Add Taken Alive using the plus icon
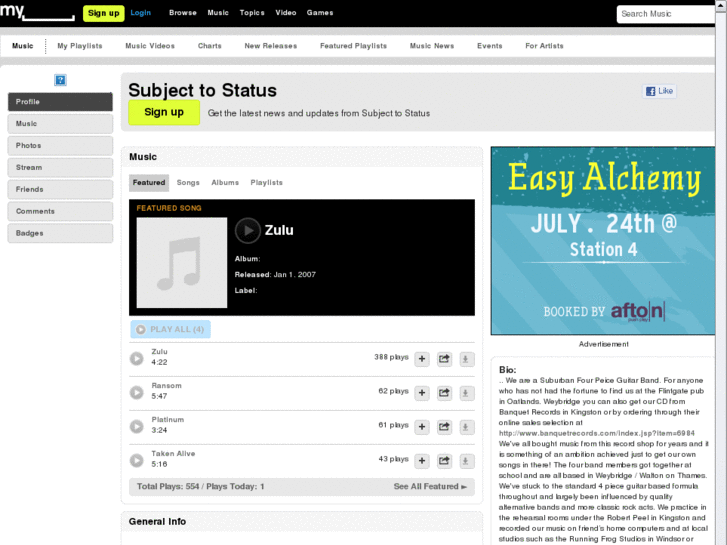Image resolution: width=727 pixels, height=545 pixels. pos(422,461)
